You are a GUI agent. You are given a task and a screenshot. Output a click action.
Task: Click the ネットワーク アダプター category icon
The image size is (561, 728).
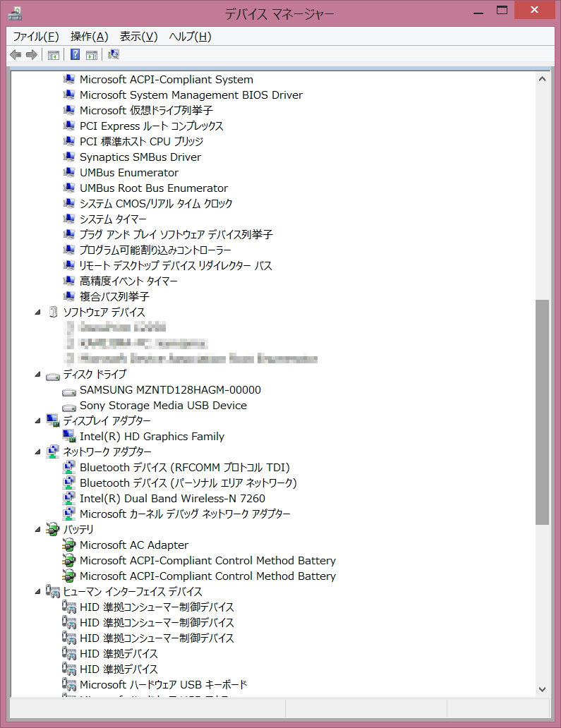52,451
